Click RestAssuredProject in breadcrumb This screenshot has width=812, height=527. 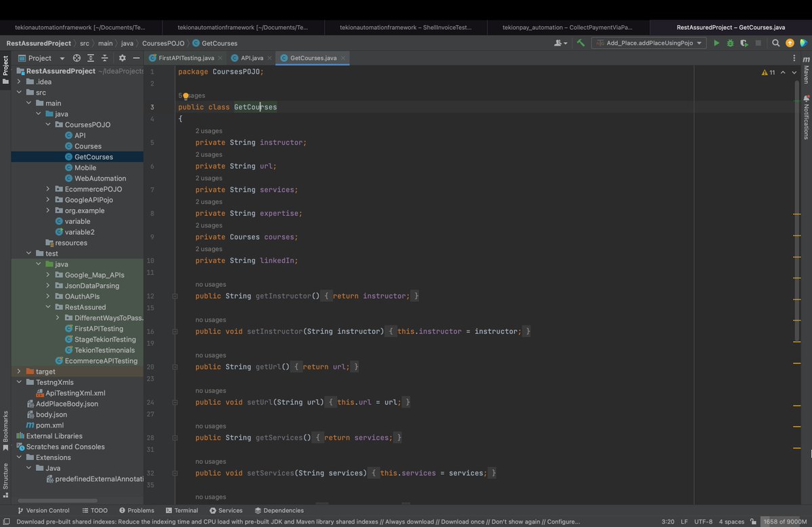pyautogui.click(x=39, y=43)
